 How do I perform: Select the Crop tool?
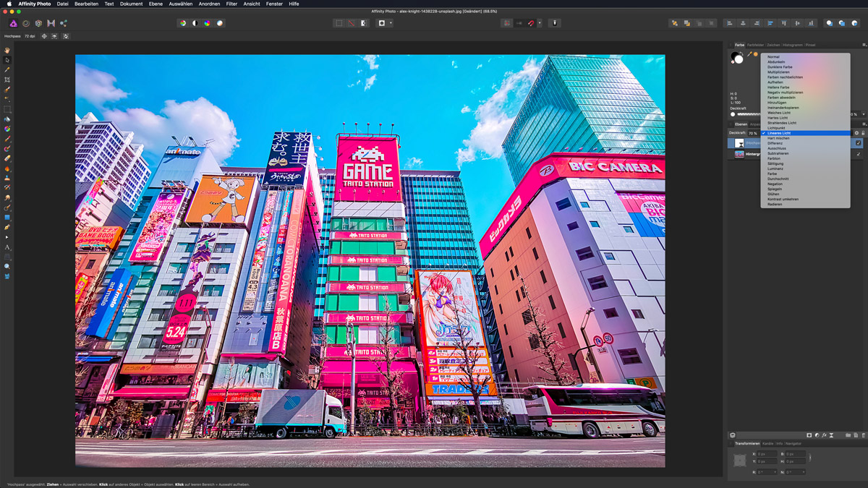click(x=7, y=80)
